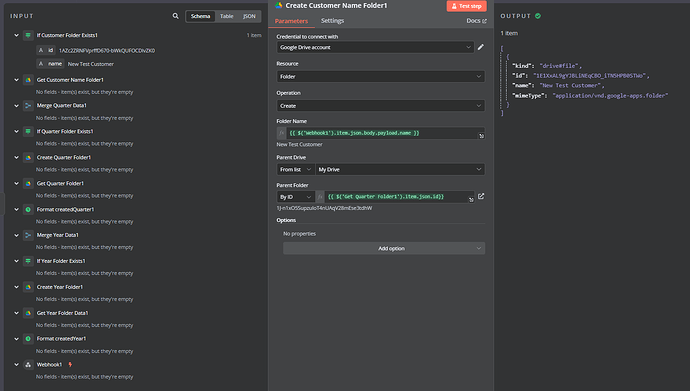
Task: Click the pencil icon to edit the credential
Action: [481, 47]
